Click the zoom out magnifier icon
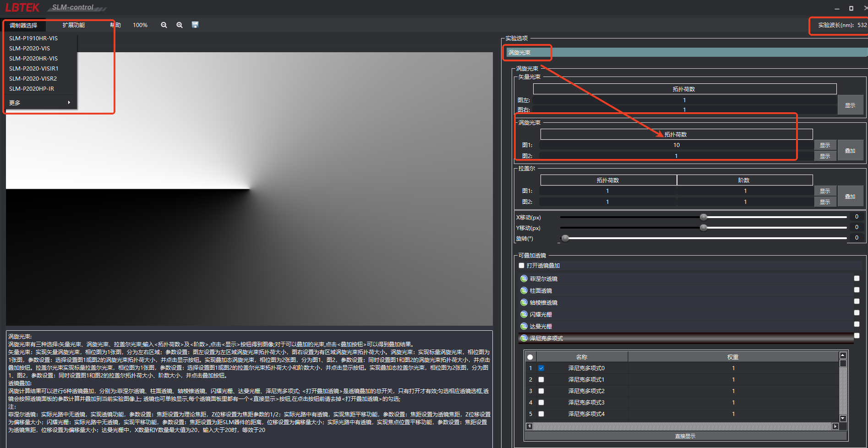The width and height of the screenshot is (868, 448). click(x=164, y=25)
